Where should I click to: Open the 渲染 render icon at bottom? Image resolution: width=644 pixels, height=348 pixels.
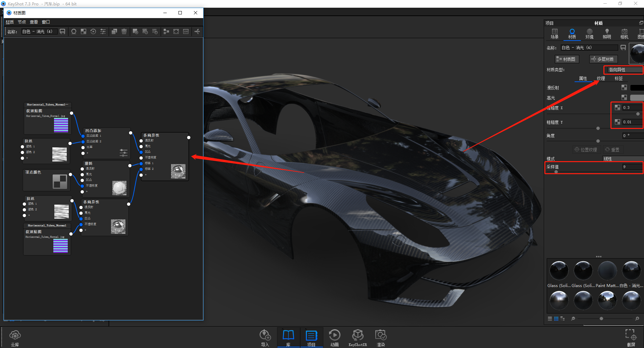pos(380,335)
